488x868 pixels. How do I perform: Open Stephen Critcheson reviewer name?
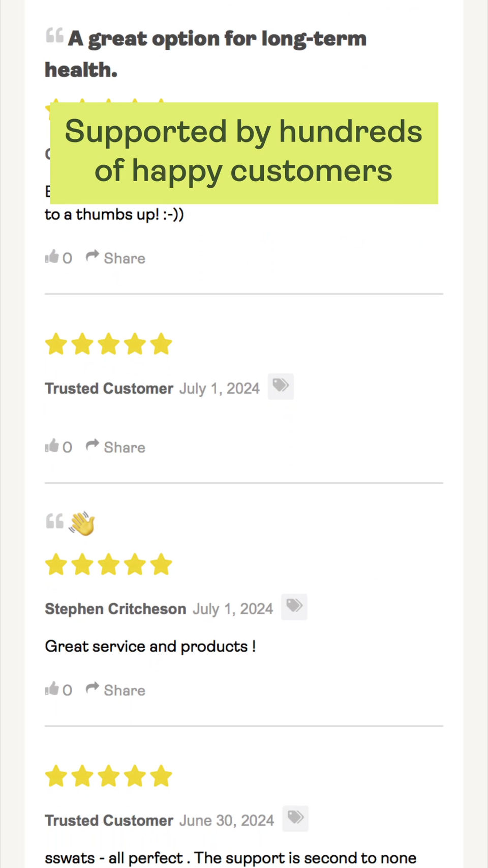point(115,609)
